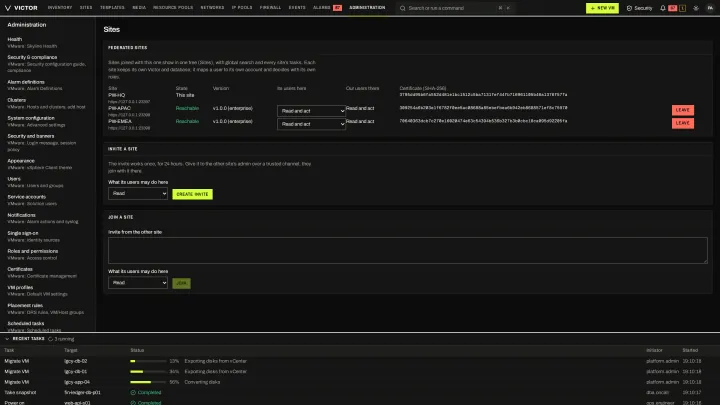Click Reachable status for PIII-EMEA
The width and height of the screenshot is (720, 405).
click(x=187, y=121)
